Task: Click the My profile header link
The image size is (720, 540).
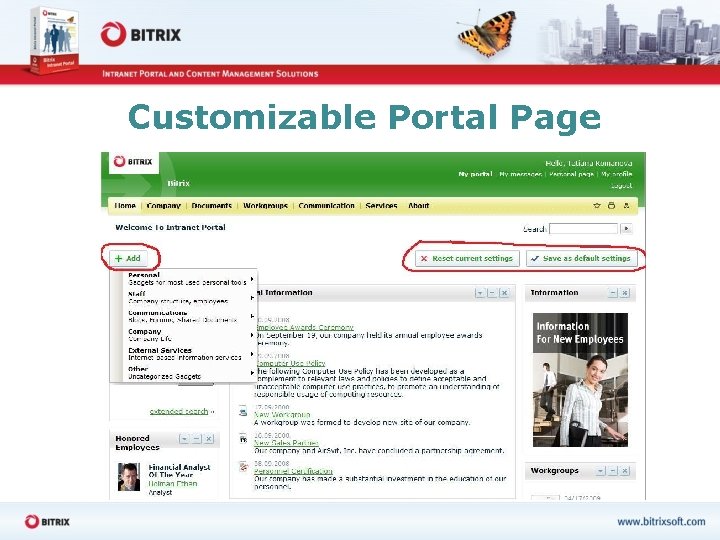Action: tap(617, 174)
